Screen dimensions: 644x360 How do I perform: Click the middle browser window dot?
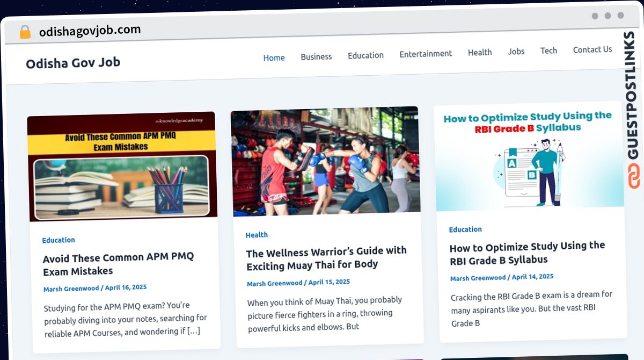pyautogui.click(x=608, y=16)
